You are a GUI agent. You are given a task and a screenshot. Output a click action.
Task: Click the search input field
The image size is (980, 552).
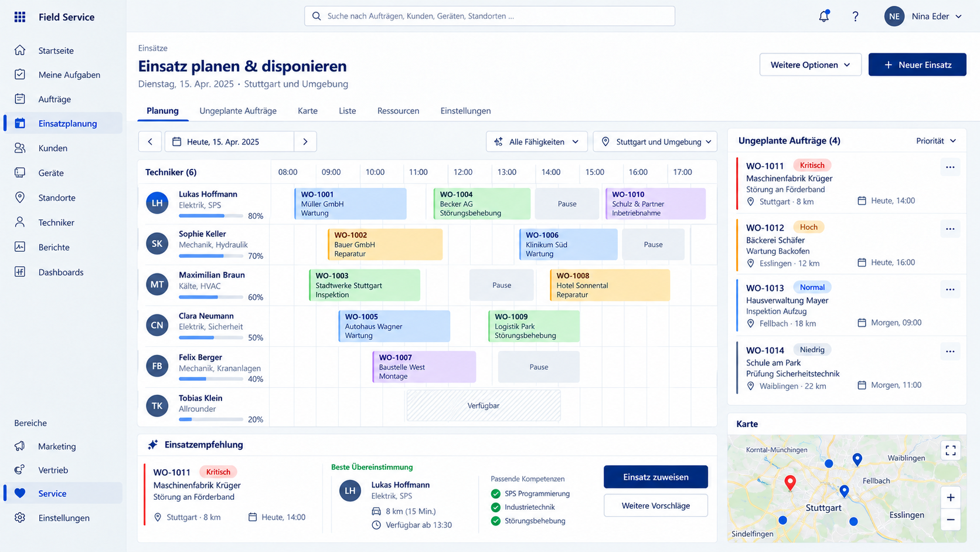point(489,16)
